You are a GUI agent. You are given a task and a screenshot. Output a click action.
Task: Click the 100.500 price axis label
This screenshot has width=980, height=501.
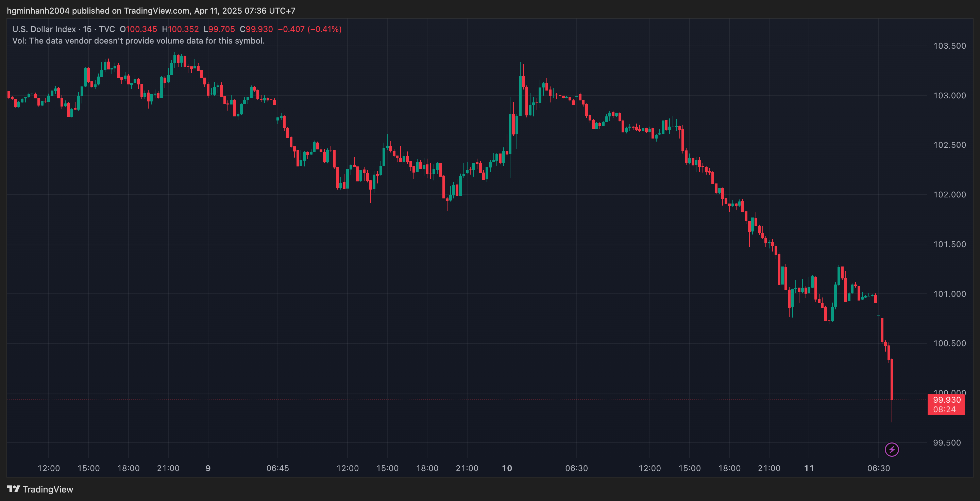click(x=949, y=343)
